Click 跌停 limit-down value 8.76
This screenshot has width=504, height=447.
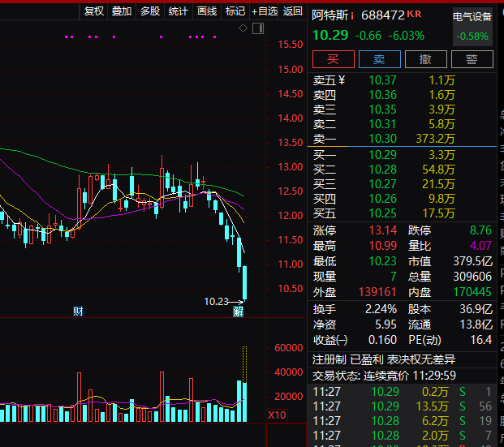(x=480, y=230)
